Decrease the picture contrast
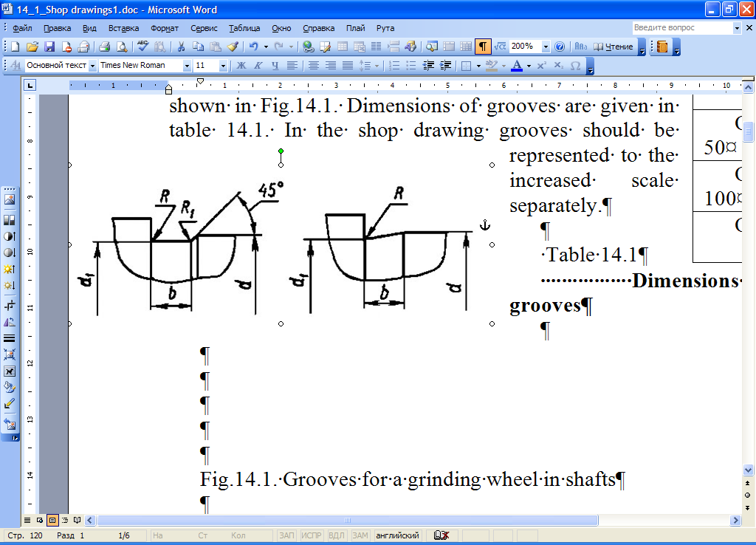The image size is (756, 545). click(x=9, y=253)
